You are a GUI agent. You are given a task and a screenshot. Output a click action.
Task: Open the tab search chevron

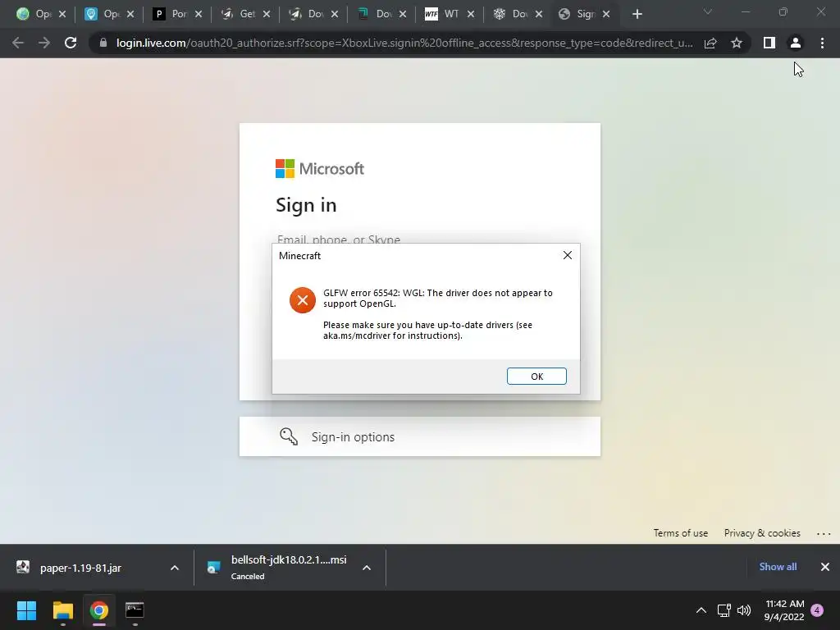708,11
